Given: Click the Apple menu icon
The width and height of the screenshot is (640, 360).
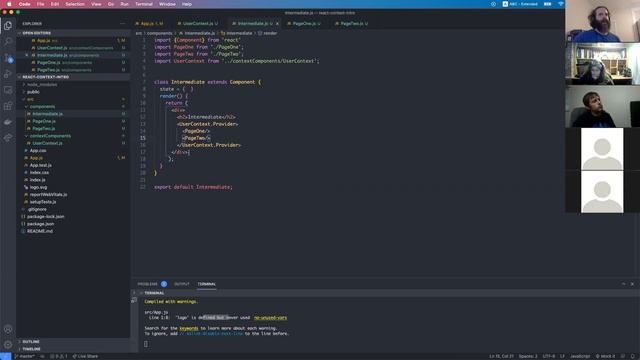Looking at the screenshot, I should [9, 4].
